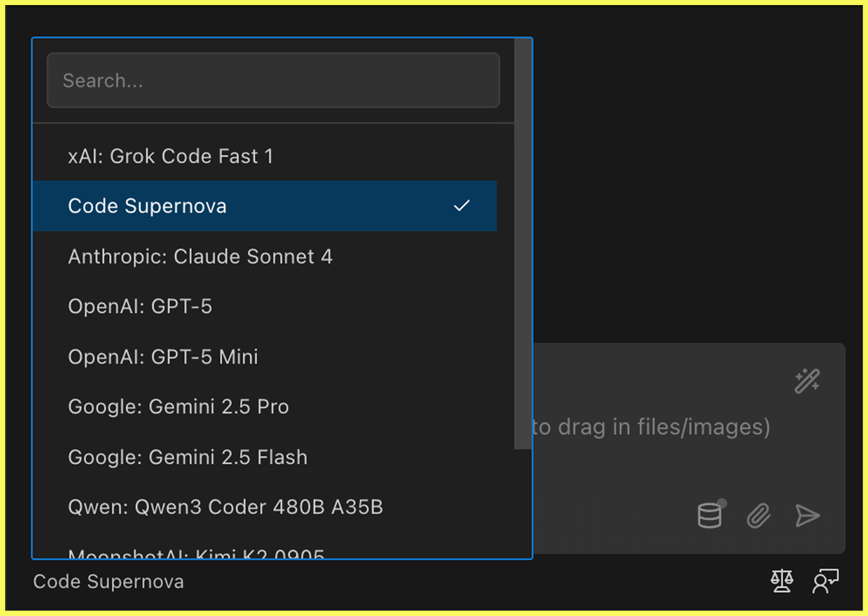Click the scales comparison icon in status bar
The width and height of the screenshot is (868, 616).
(782, 581)
